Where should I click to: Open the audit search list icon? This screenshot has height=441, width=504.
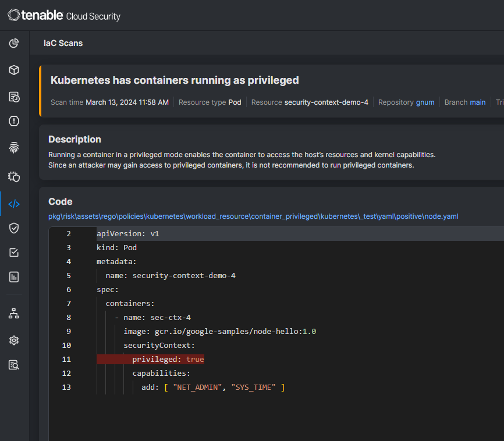[14, 365]
